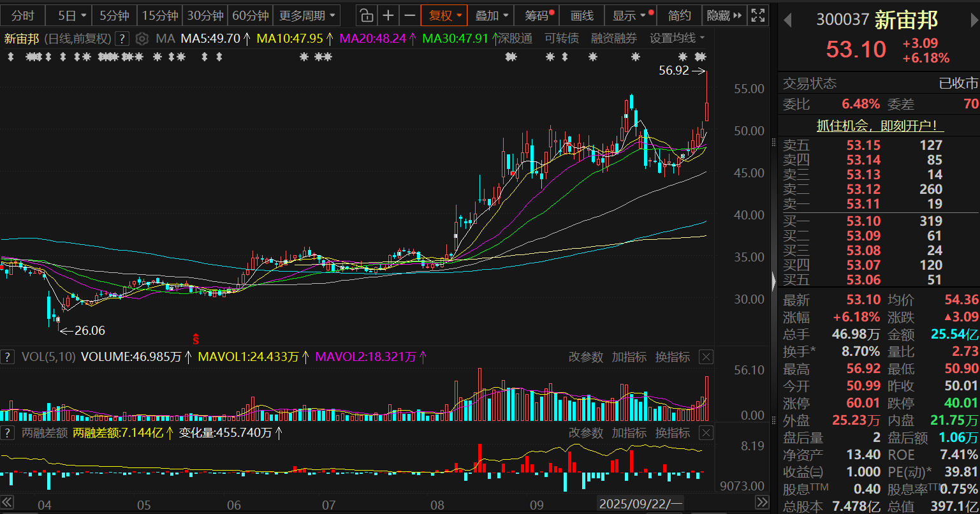Toggle the 简约 simple mode

[x=679, y=15]
